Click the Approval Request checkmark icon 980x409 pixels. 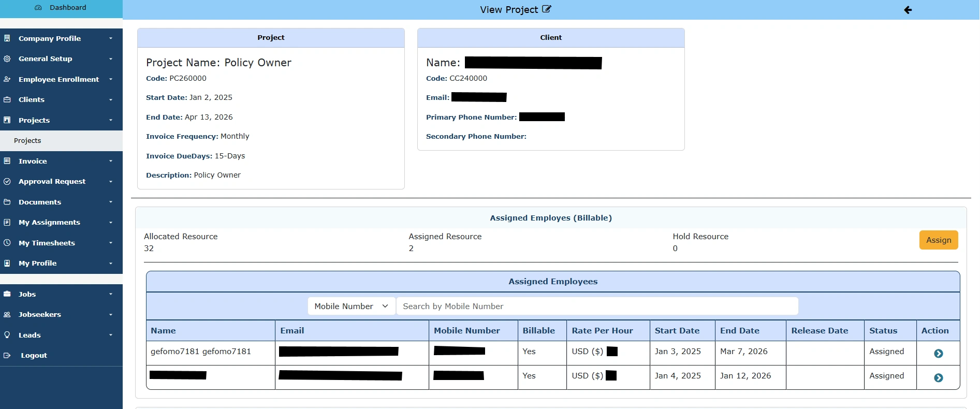7,182
